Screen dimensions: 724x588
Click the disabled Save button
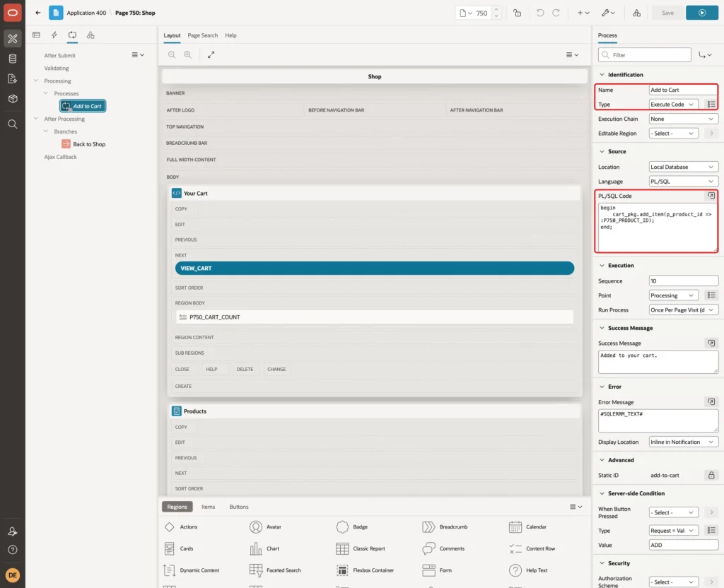point(667,13)
